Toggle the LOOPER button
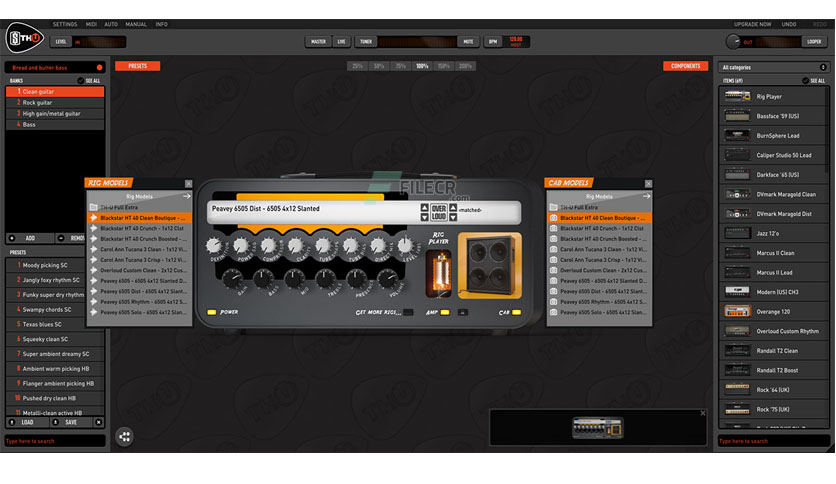 click(x=814, y=42)
